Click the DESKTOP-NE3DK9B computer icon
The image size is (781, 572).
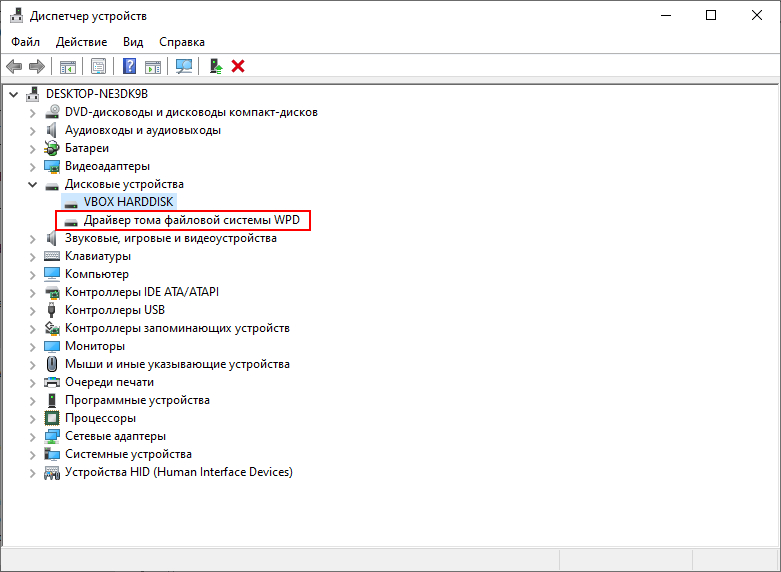(x=33, y=94)
